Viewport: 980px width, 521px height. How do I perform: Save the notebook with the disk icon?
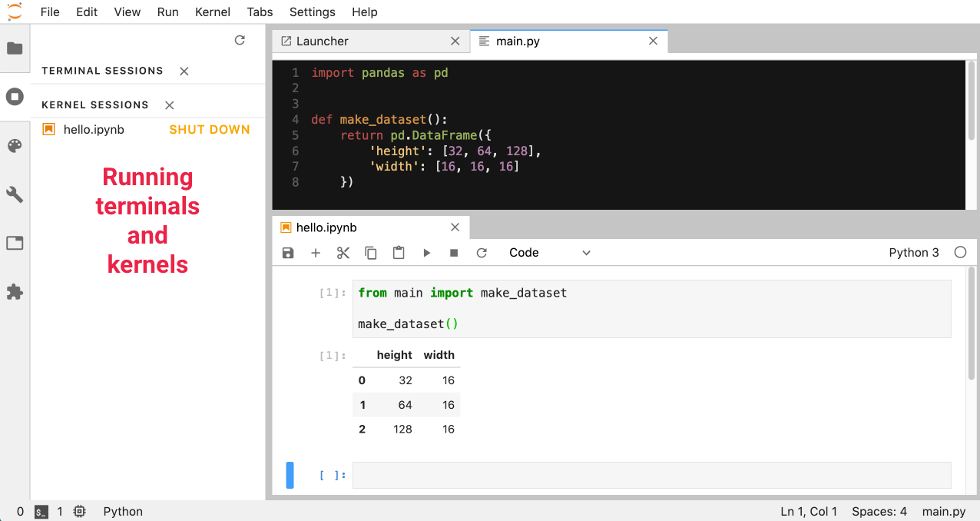point(288,253)
